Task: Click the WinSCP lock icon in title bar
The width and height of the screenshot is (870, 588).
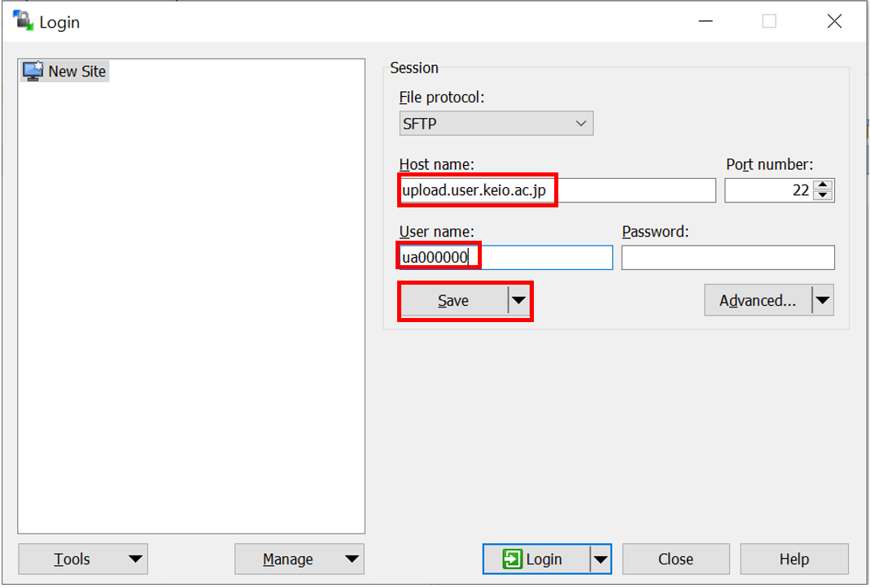Action: pos(23,21)
